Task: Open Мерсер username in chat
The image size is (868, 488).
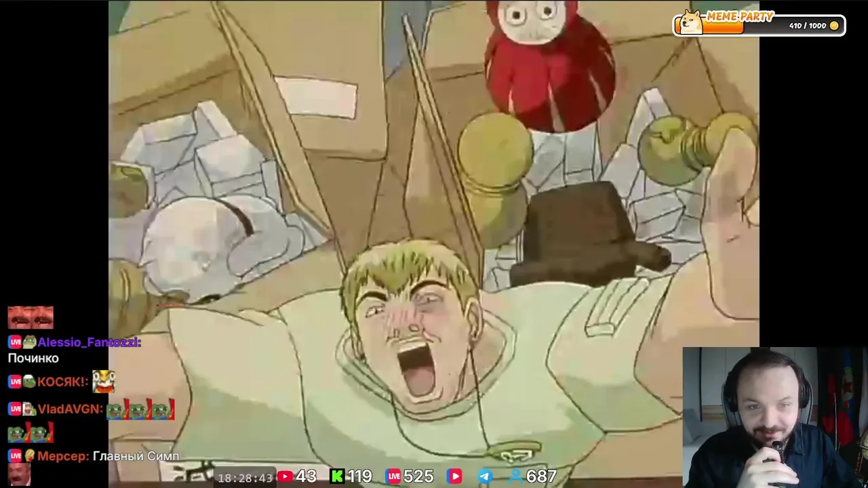Action: pos(63,456)
